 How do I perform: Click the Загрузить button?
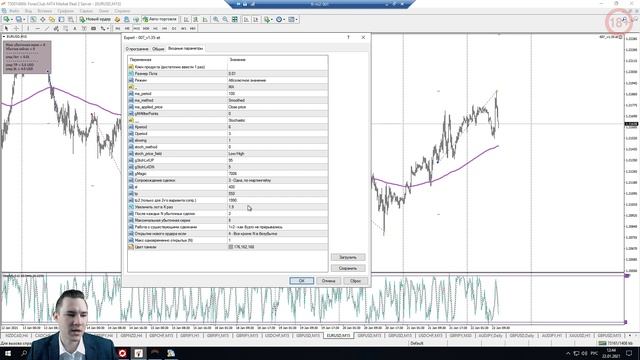point(348,257)
